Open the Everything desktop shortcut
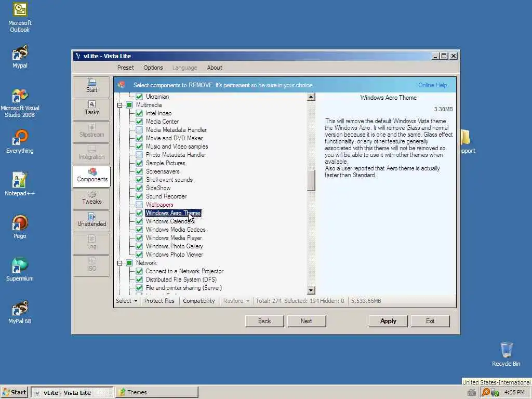532x399 pixels. 20,141
